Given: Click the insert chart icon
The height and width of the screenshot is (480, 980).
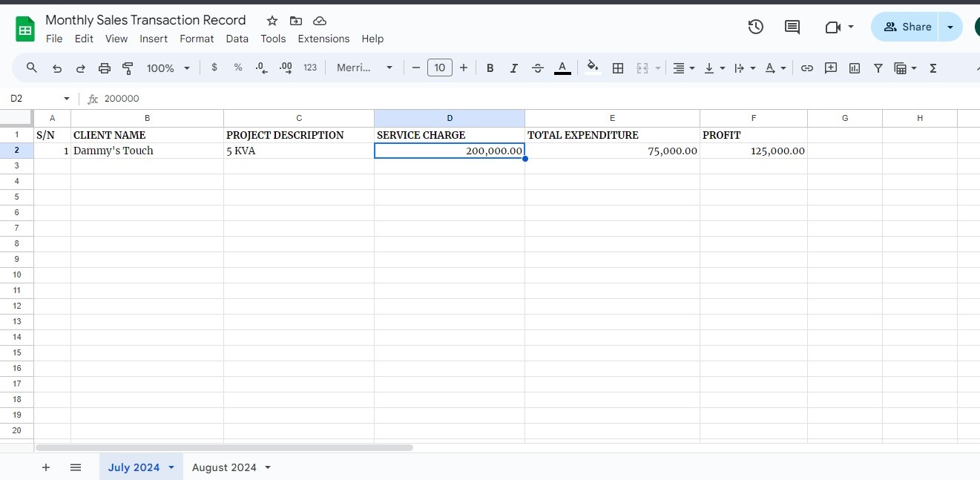Looking at the screenshot, I should [x=855, y=68].
